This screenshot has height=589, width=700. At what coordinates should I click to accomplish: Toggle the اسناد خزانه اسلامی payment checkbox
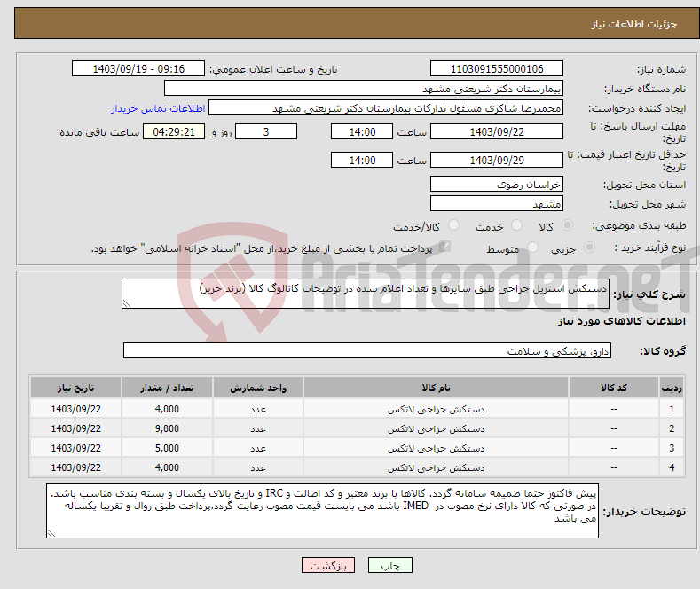pyautogui.click(x=444, y=246)
